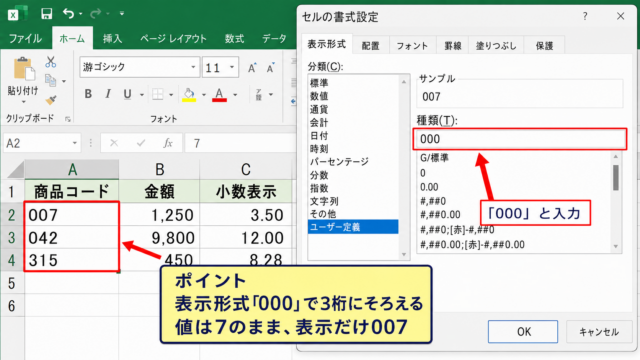Click the Format Painter brush icon

51,100
